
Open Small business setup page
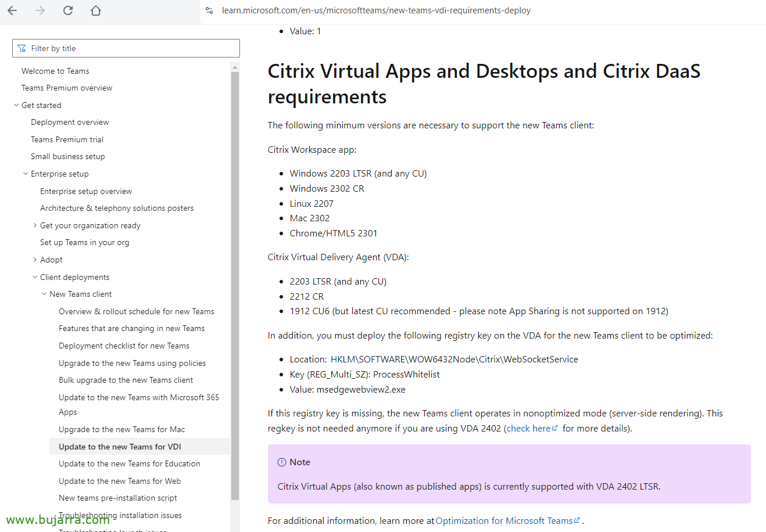[68, 156]
